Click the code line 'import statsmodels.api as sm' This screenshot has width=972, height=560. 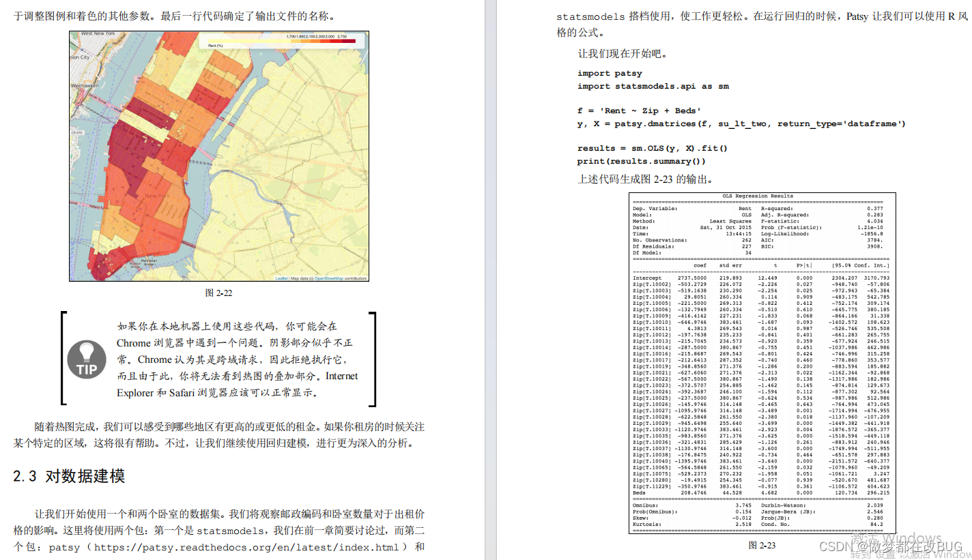[x=653, y=86]
